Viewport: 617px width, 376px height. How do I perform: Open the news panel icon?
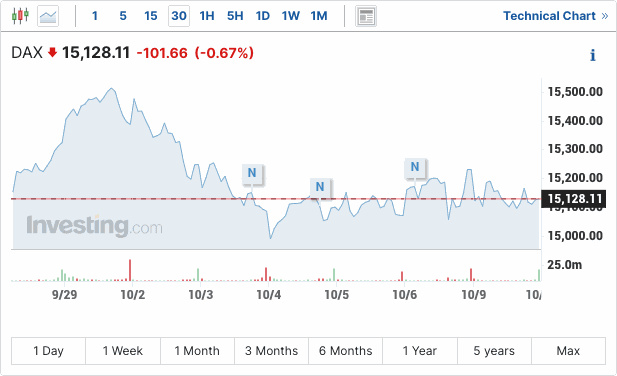366,16
